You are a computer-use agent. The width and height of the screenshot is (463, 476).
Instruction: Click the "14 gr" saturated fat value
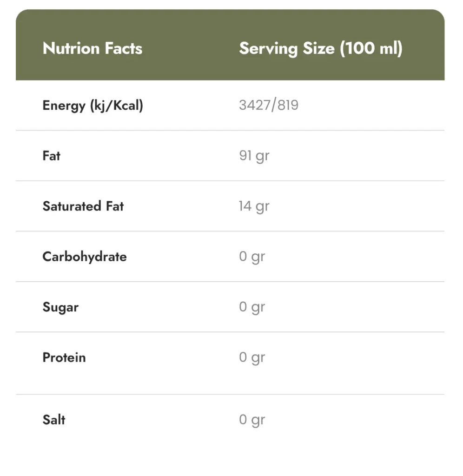point(254,206)
